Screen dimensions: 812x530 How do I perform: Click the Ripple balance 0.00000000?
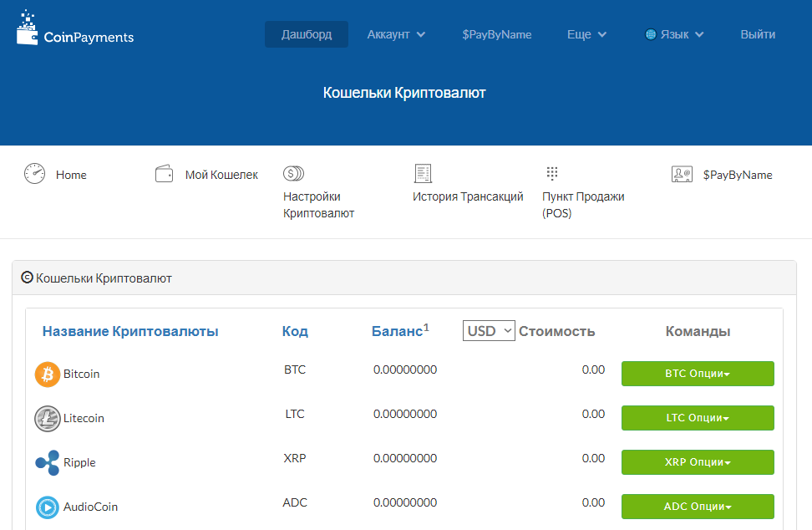click(405, 458)
